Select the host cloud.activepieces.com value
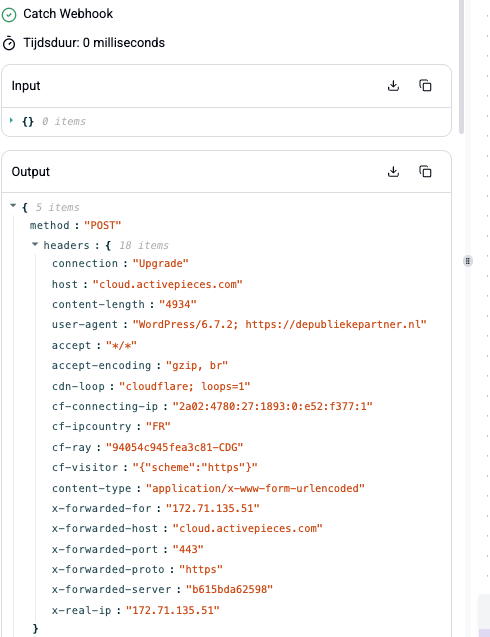490x637 pixels. [x=167, y=284]
